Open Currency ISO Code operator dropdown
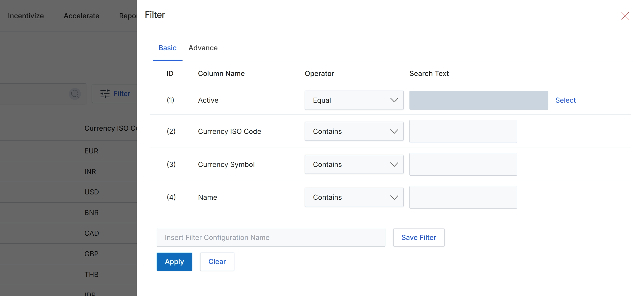This screenshot has width=644, height=296. 354,131
